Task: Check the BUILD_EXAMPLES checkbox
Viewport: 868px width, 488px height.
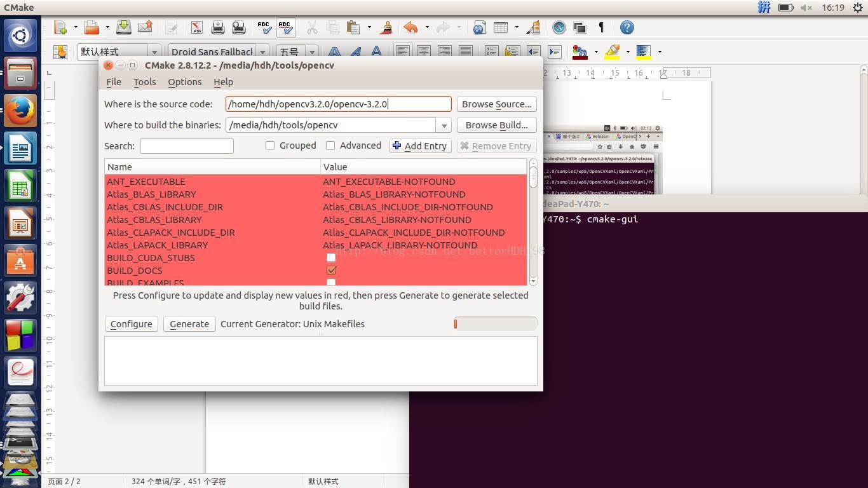Action: click(331, 282)
